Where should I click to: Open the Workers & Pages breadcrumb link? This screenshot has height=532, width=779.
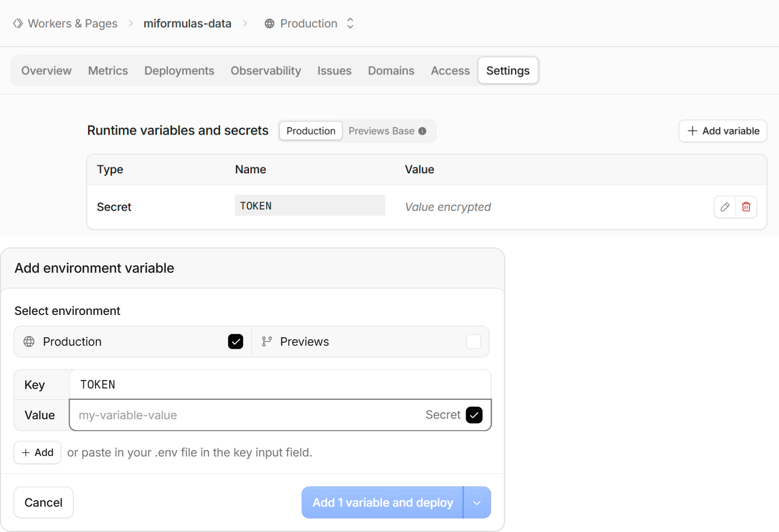click(x=73, y=23)
